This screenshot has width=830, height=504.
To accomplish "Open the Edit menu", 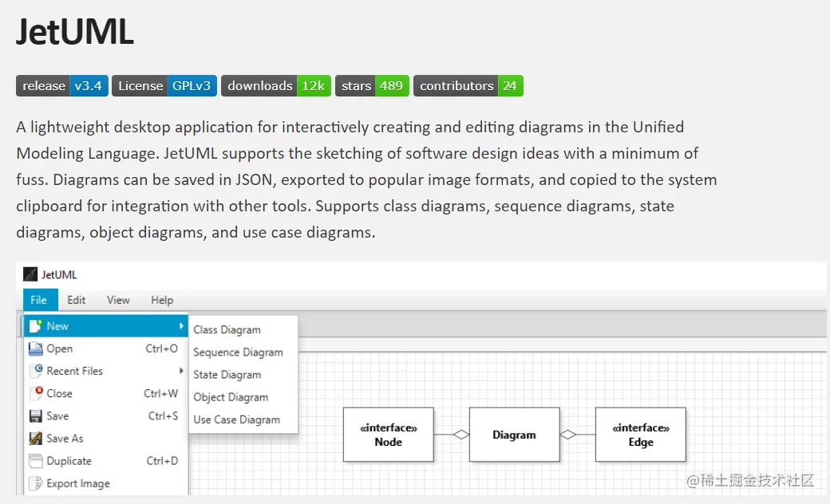I will [x=77, y=300].
